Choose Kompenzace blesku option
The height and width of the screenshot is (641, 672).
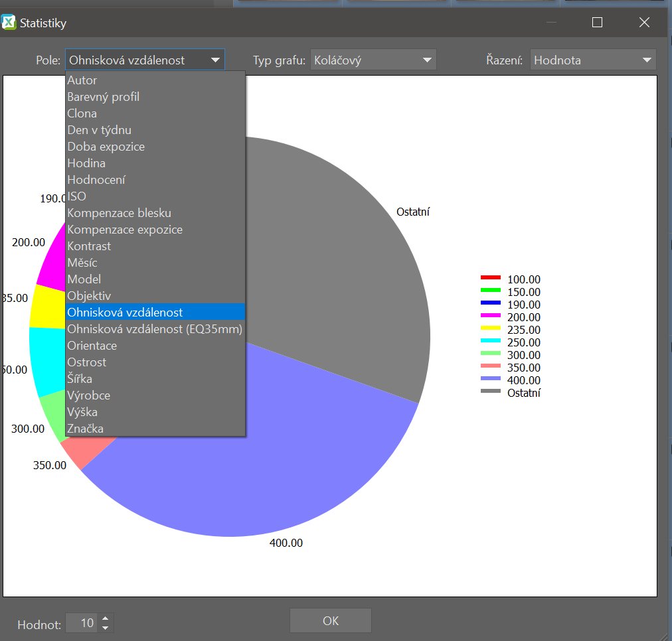[155, 213]
